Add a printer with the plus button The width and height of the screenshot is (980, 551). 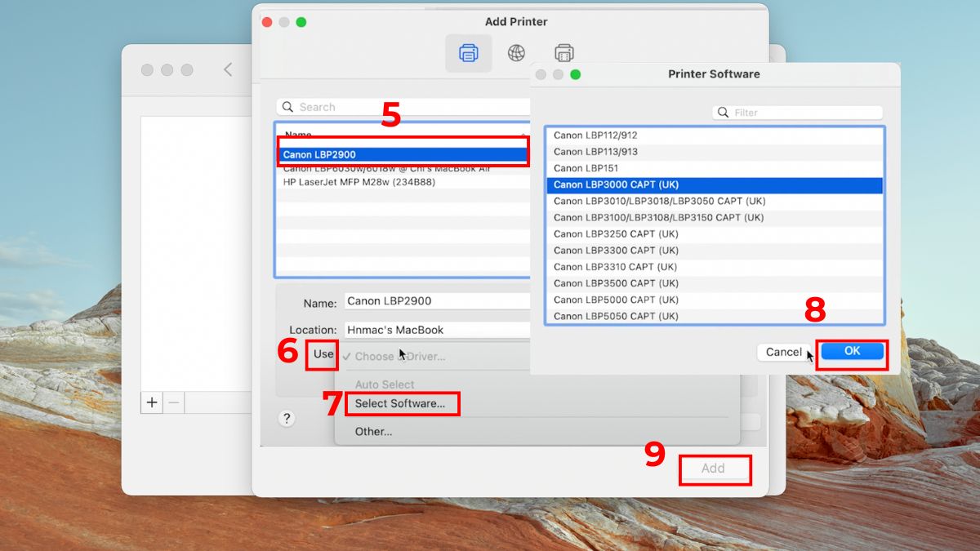pyautogui.click(x=151, y=402)
